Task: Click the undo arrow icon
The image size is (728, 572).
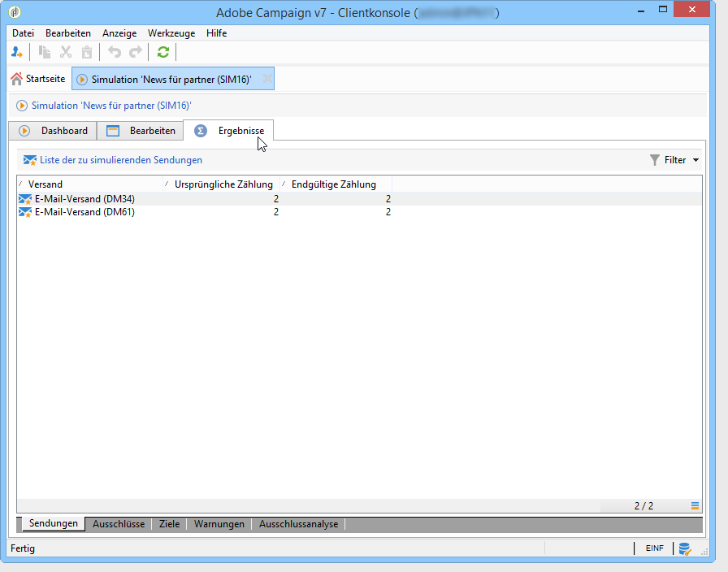Action: (115, 52)
